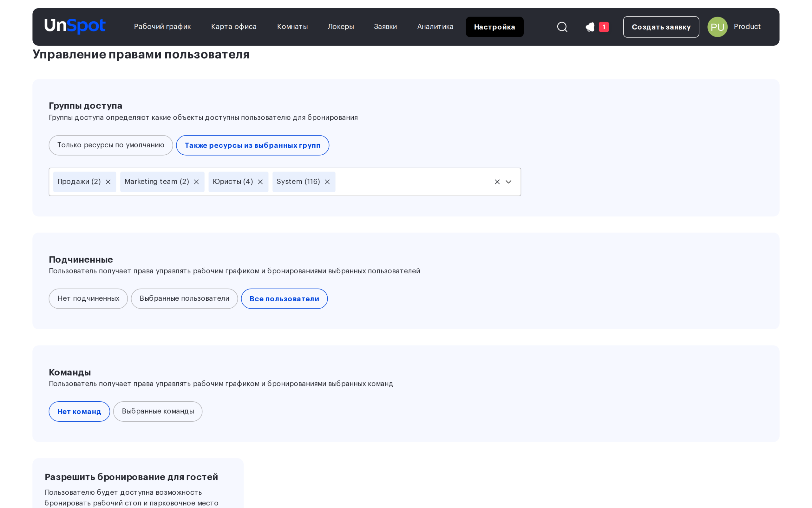Click the Создать заявку button
This screenshot has height=508, width=812.
pos(661,27)
